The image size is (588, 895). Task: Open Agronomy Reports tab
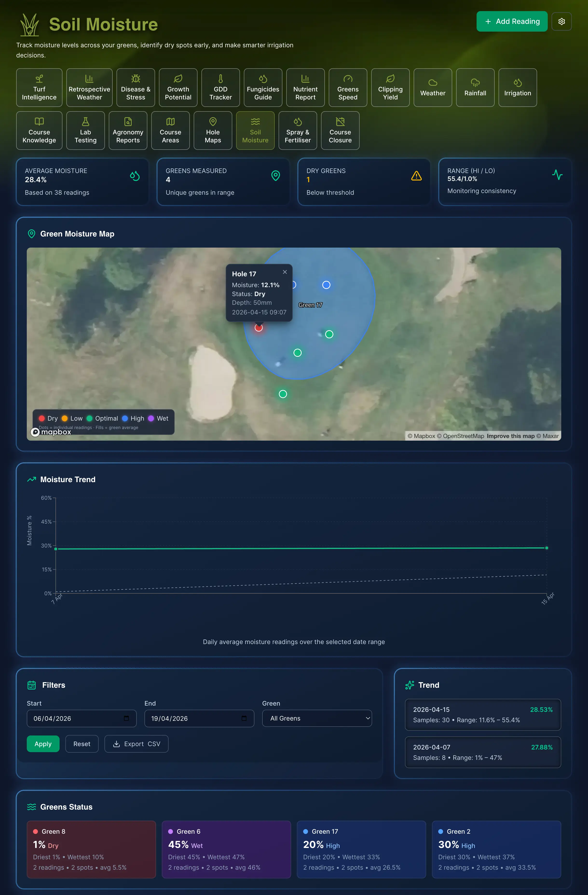coord(128,131)
